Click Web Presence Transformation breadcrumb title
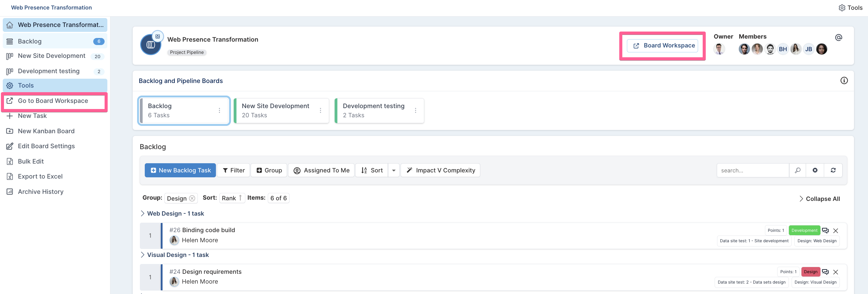This screenshot has width=868, height=294. (51, 7)
